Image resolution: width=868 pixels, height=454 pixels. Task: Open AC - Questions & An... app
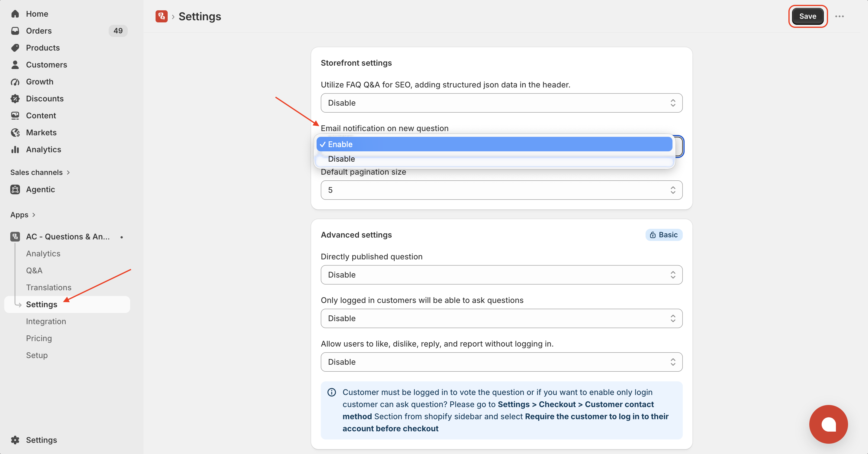click(x=67, y=237)
